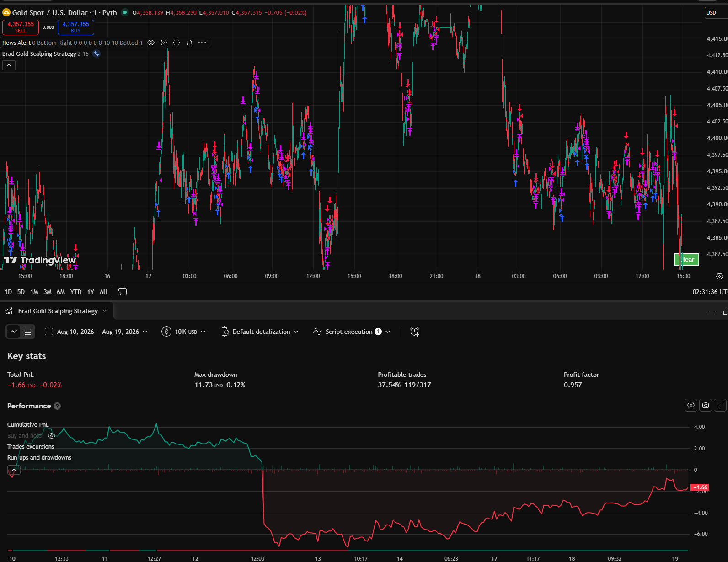The width and height of the screenshot is (728, 562).
Task: Click the strategy report icon left of strategy name
Action: coord(9,311)
